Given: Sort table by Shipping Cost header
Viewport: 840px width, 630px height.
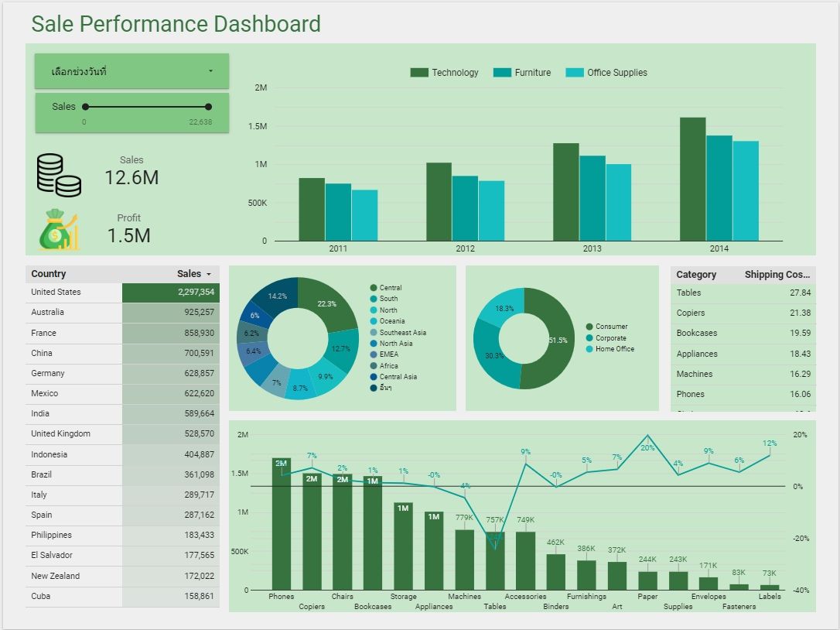Looking at the screenshot, I should [x=777, y=275].
